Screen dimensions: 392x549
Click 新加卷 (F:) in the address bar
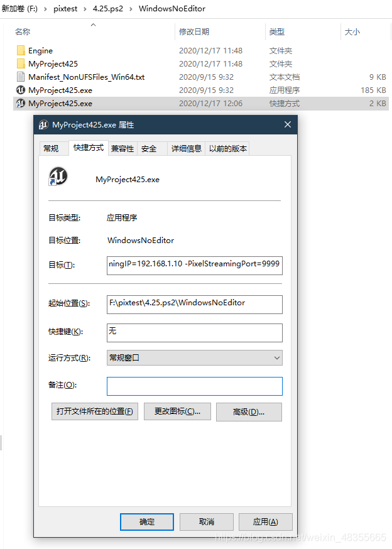click(19, 8)
